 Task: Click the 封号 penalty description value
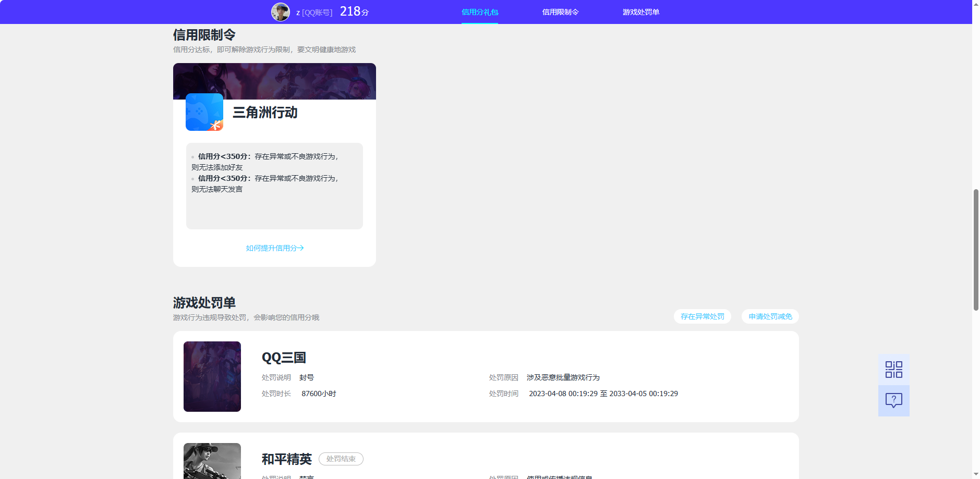307,377
